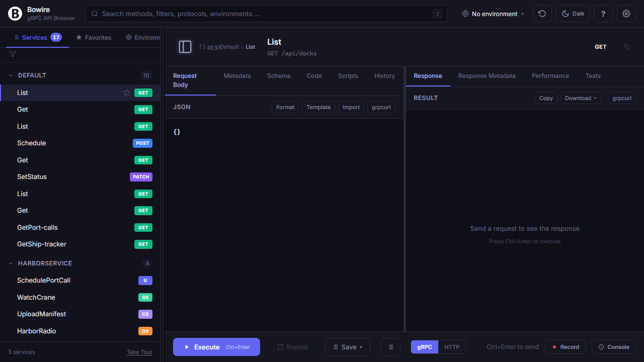644x362 pixels.
Task: Select the GetPort-calls method
Action: pyautogui.click(x=80, y=227)
